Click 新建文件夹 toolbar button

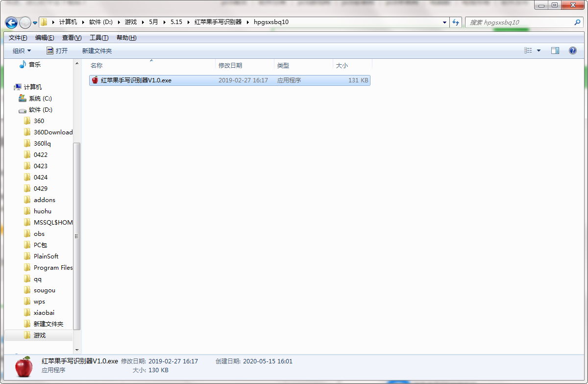tap(97, 51)
